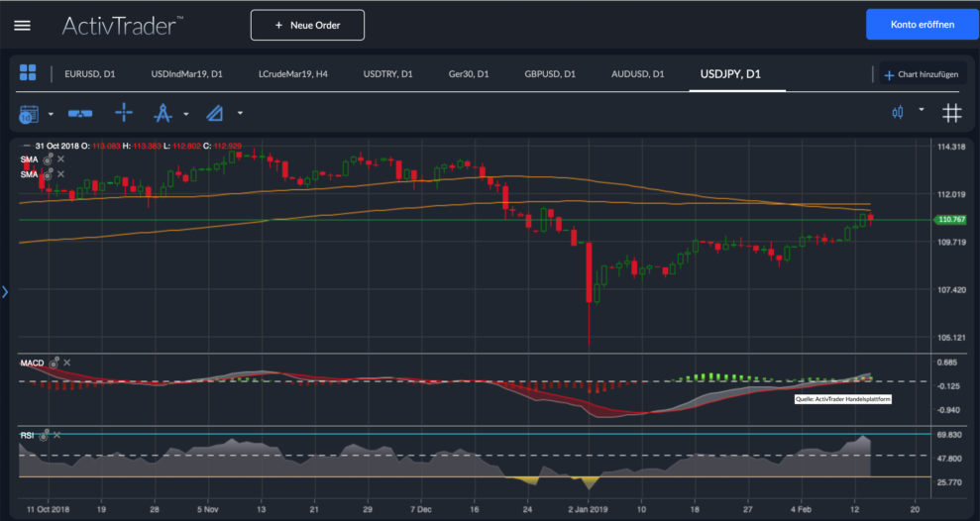Open the hamburger main menu

coord(23,26)
